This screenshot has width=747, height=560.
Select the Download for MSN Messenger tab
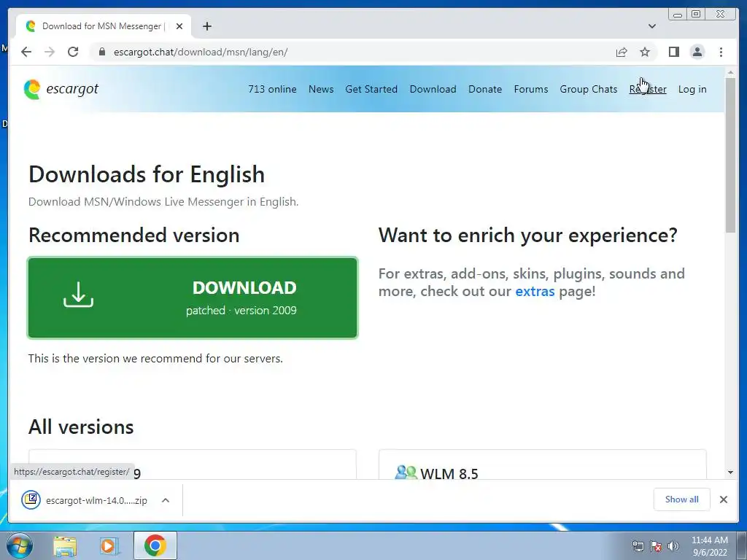pos(104,26)
